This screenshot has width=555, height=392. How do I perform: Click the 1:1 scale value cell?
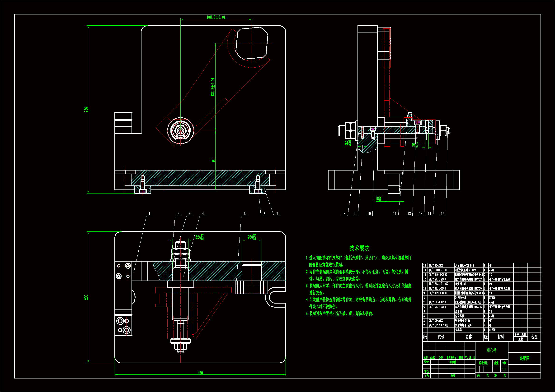tap(504, 369)
